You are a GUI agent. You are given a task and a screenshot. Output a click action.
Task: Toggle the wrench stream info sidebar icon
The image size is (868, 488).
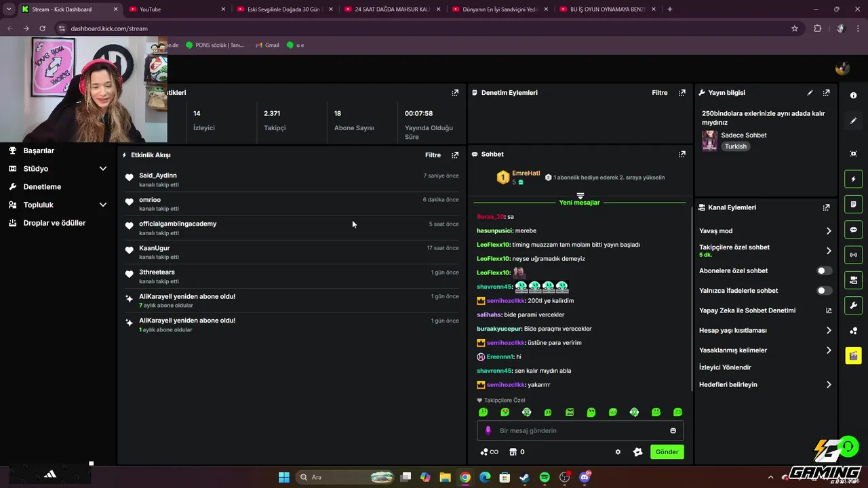(x=853, y=305)
